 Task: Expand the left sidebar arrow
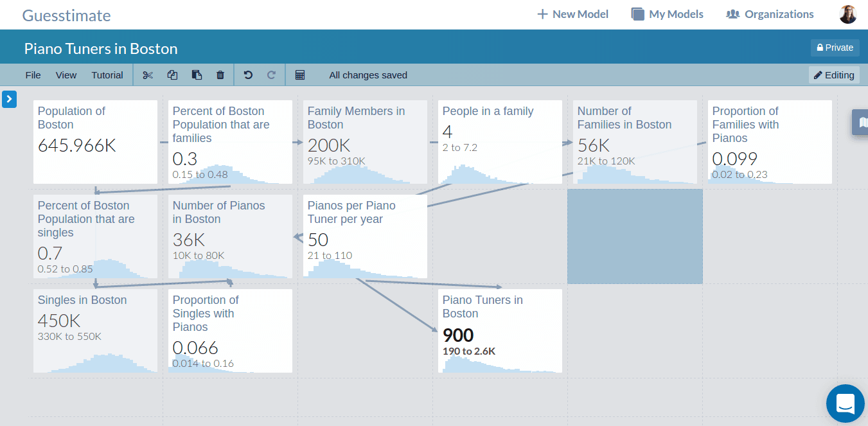point(10,99)
